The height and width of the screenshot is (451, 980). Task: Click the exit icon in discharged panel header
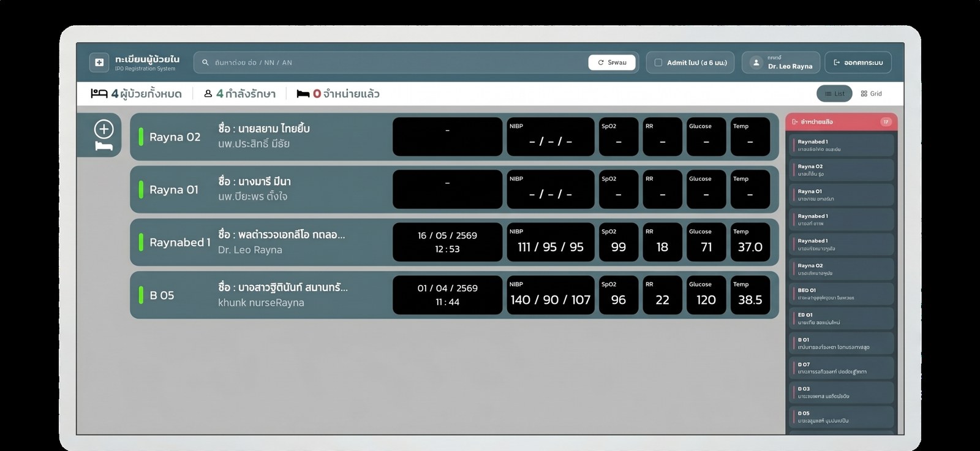[795, 122]
